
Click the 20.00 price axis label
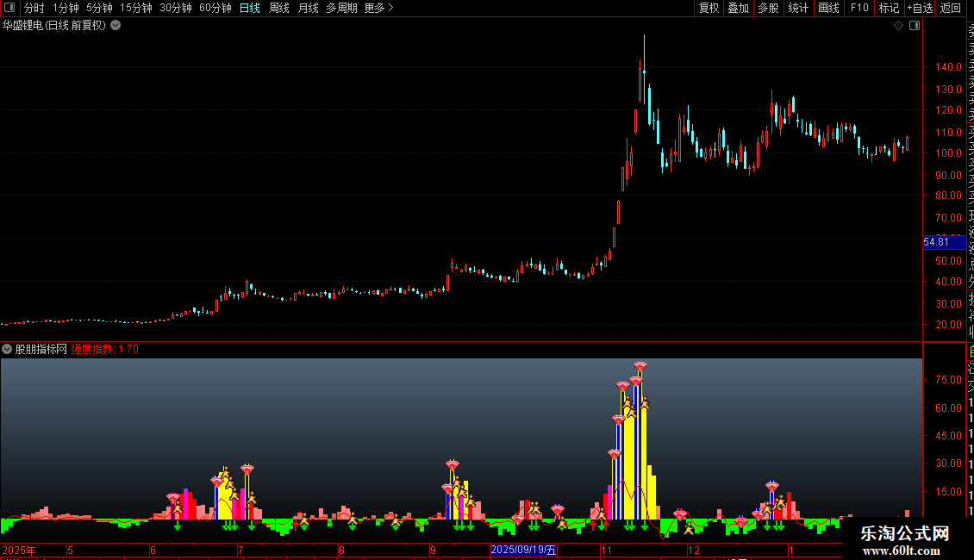click(948, 325)
